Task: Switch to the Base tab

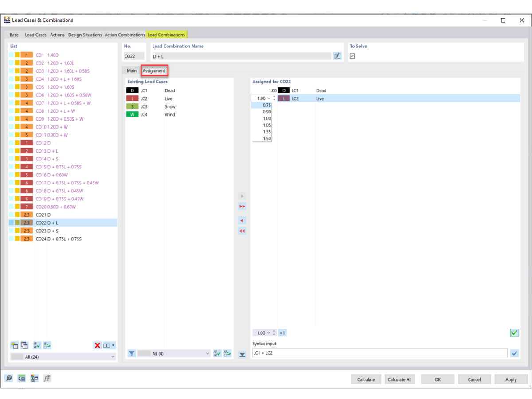Action: [14, 35]
